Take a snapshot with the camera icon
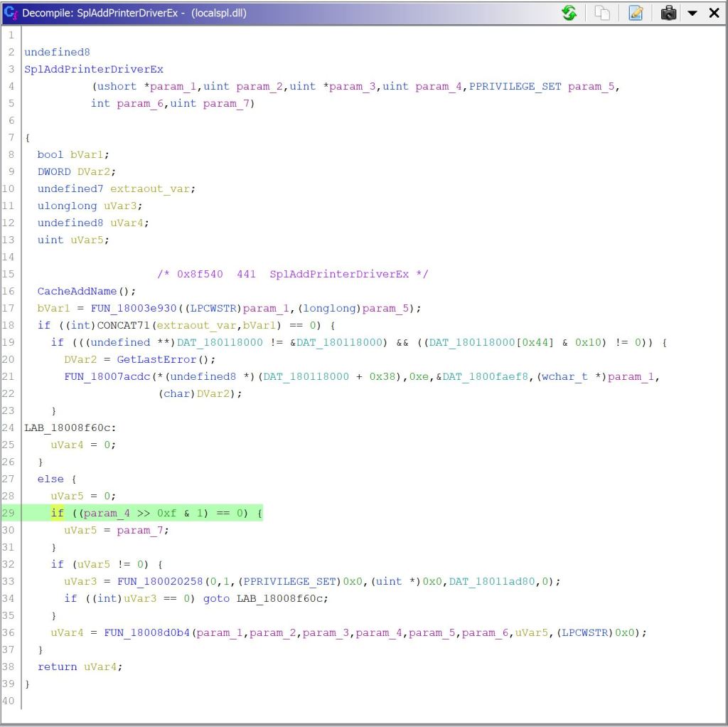This screenshot has height=727, width=728. 668,13
